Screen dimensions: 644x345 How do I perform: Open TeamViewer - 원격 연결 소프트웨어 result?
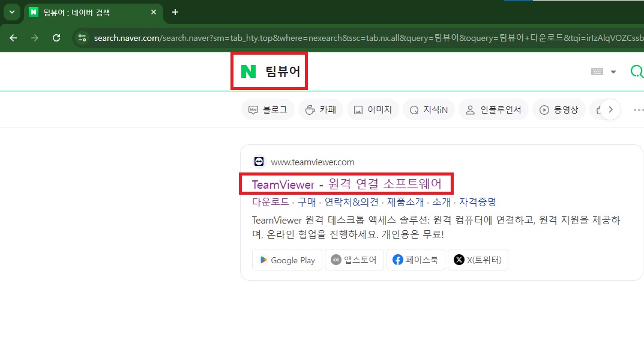point(347,184)
